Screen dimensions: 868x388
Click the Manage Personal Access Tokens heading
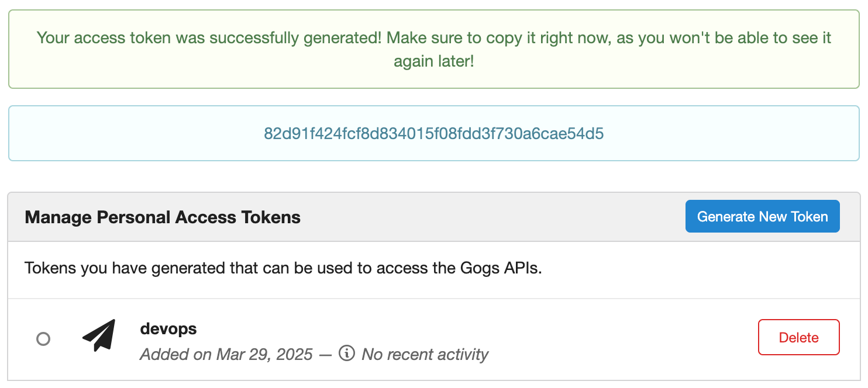pyautogui.click(x=163, y=217)
